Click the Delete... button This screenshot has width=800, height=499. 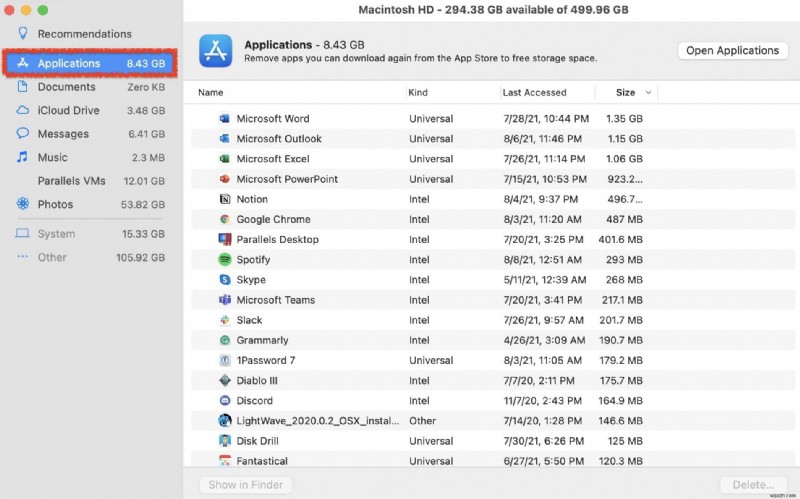(753, 485)
